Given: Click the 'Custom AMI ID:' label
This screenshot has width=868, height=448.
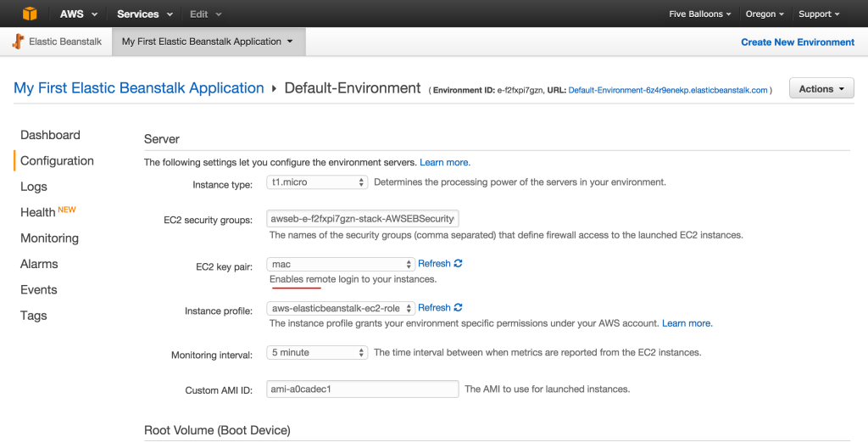Looking at the screenshot, I should 219,390.
